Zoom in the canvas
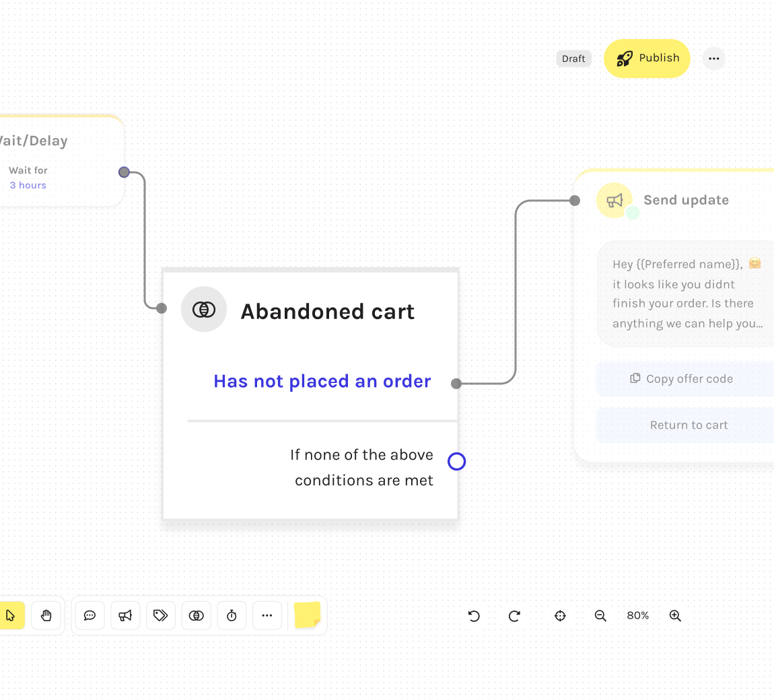 point(675,616)
